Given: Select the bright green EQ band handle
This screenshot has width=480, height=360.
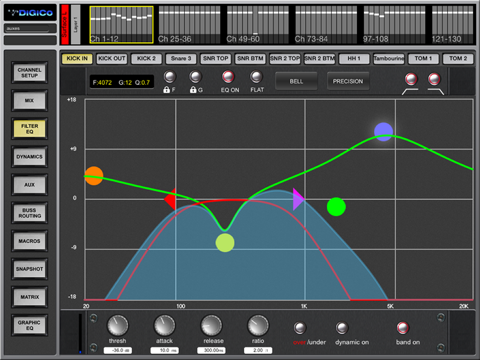Looking at the screenshot, I should 336,207.
